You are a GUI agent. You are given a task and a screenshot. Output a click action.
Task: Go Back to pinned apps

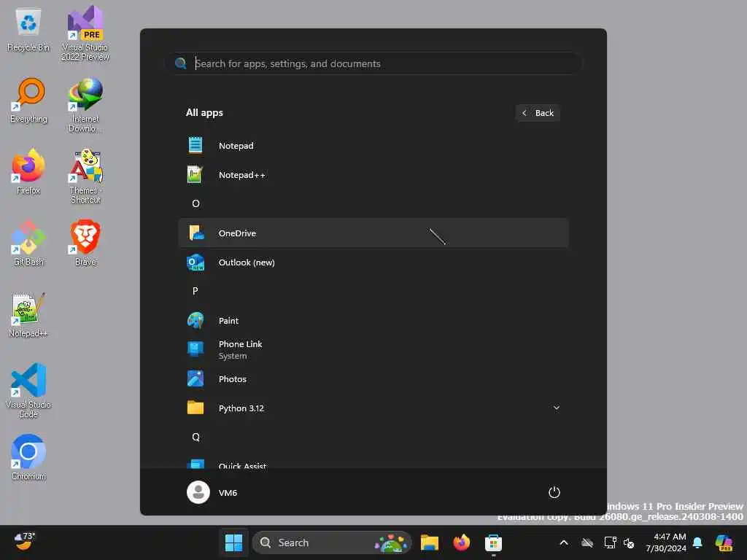pos(538,113)
